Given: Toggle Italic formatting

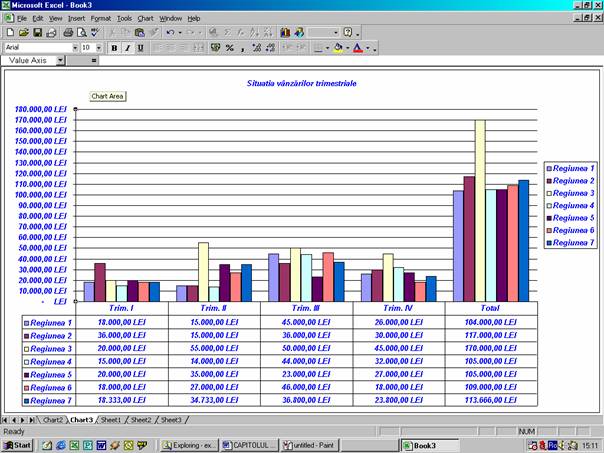Looking at the screenshot, I should [127, 47].
